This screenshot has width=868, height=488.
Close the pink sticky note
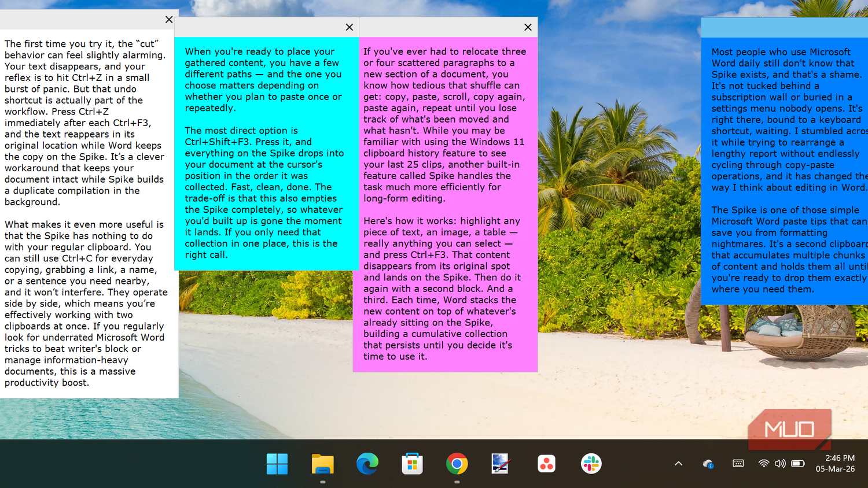click(x=528, y=27)
